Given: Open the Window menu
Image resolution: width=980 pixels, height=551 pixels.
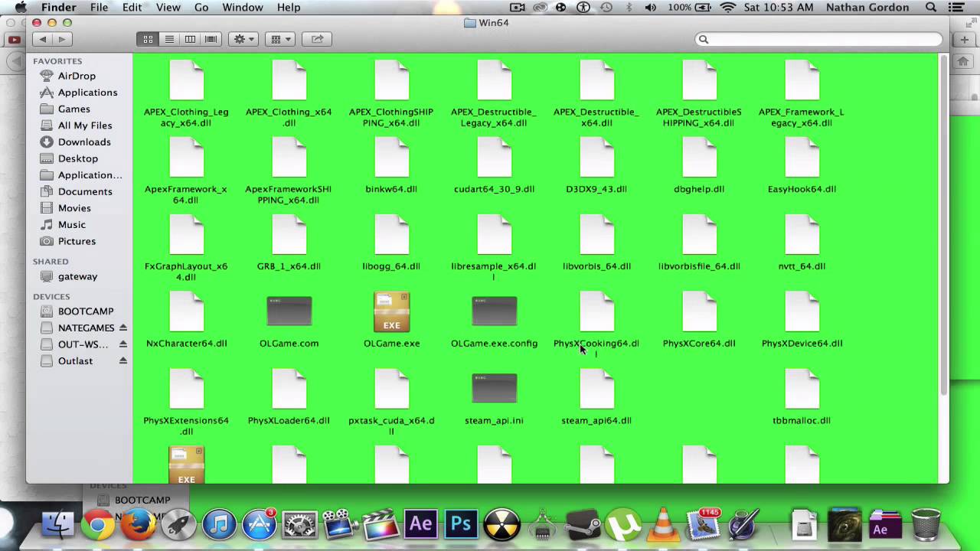Looking at the screenshot, I should (x=242, y=8).
